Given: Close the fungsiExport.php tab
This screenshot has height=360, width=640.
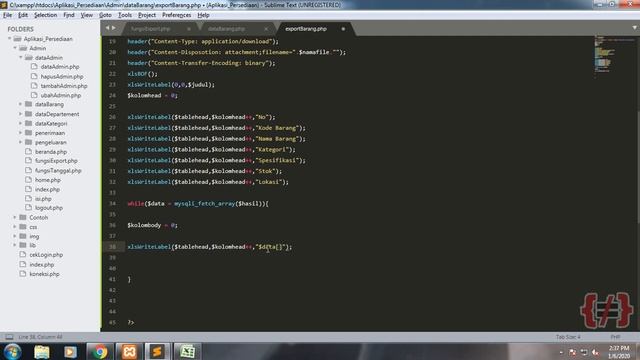Looking at the screenshot, I should (x=189, y=29).
